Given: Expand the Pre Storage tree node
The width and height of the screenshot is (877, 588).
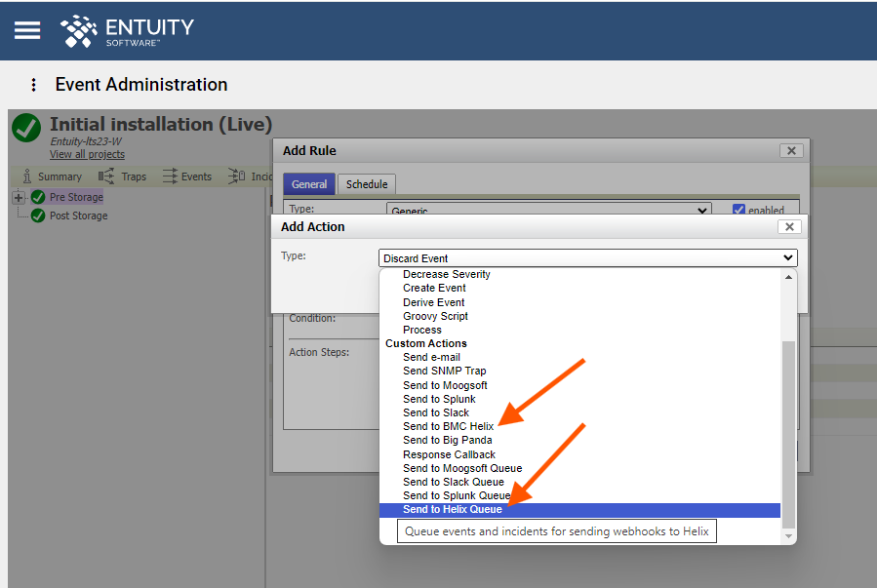Looking at the screenshot, I should point(19,197).
